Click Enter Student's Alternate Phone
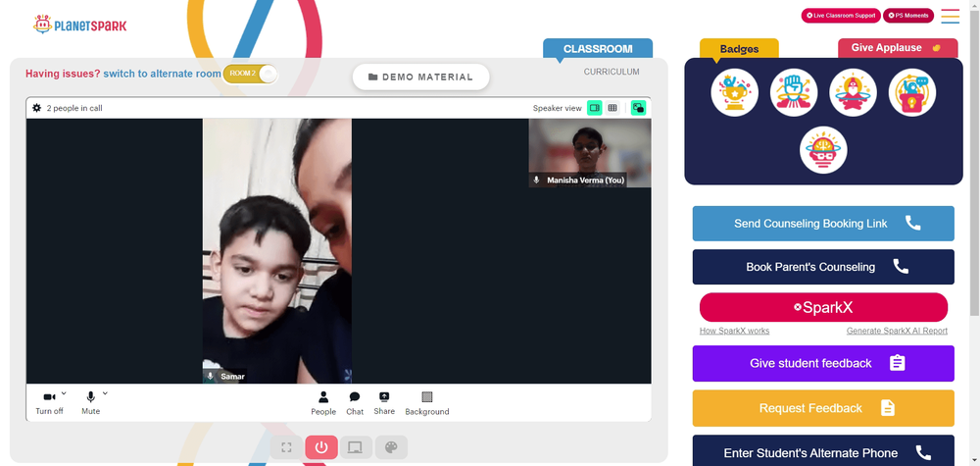This screenshot has height=466, width=980. (823, 450)
